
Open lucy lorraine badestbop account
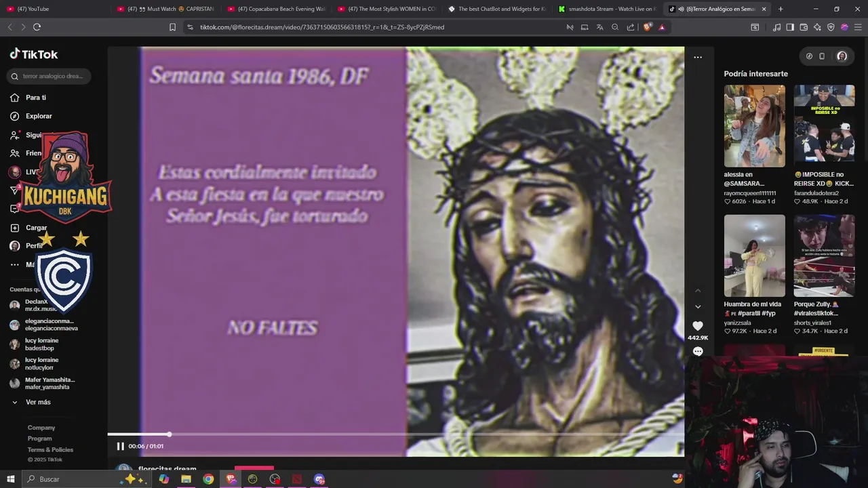(34, 344)
